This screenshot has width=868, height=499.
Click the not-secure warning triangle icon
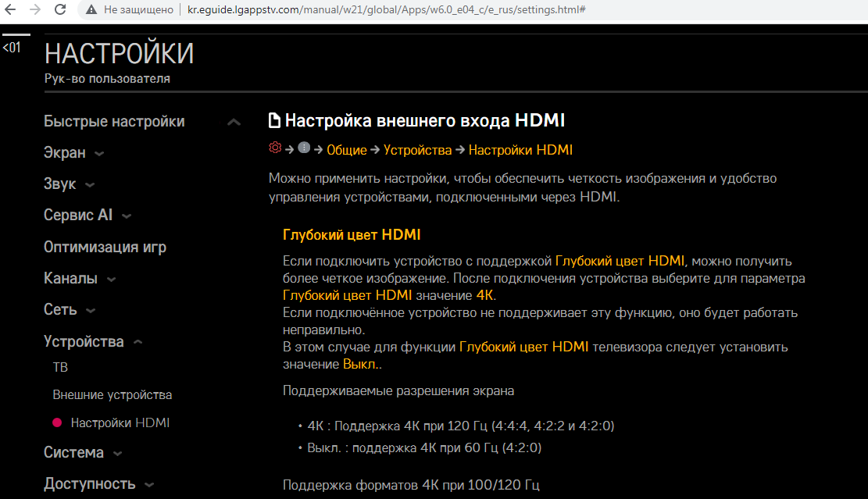click(x=91, y=10)
